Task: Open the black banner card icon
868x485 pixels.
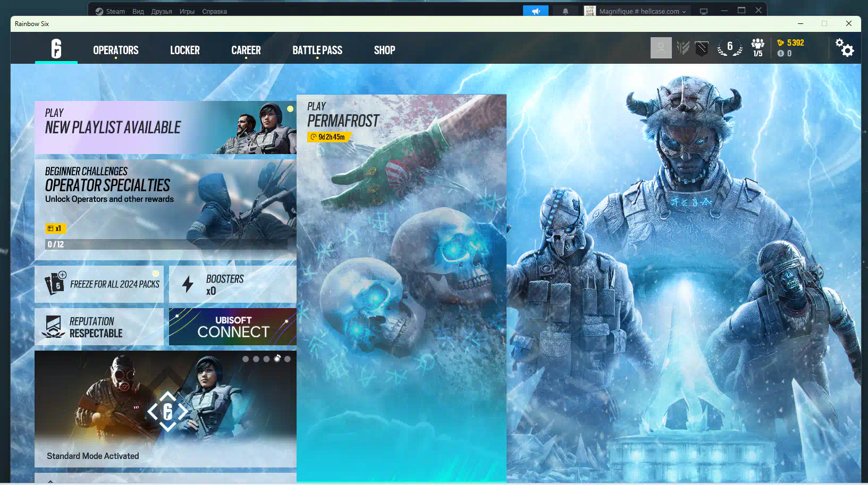Action: coord(702,49)
